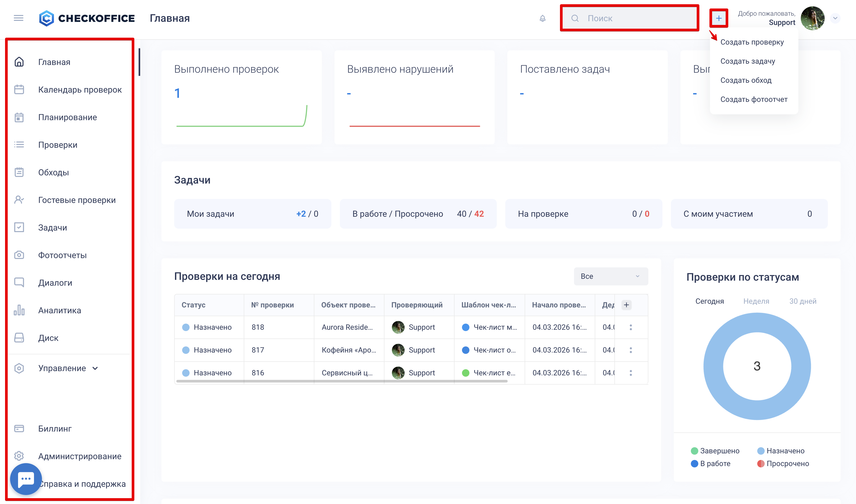
Task: Click the Мои задачи card
Action: (252, 214)
